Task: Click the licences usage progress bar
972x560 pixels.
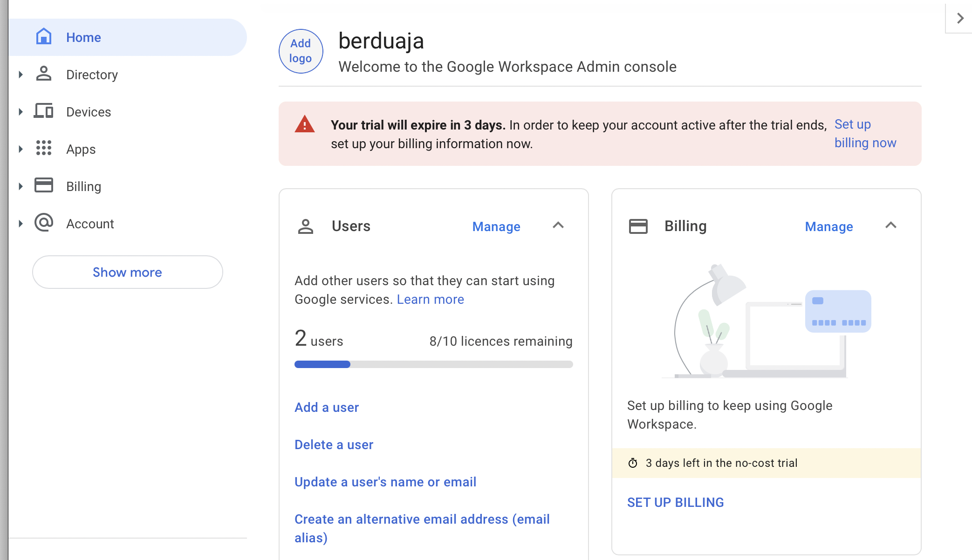Action: click(433, 364)
